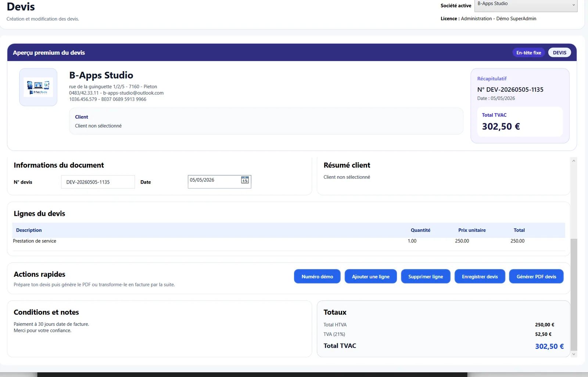Select the Total column header
The height and width of the screenshot is (377, 588).
519,230
